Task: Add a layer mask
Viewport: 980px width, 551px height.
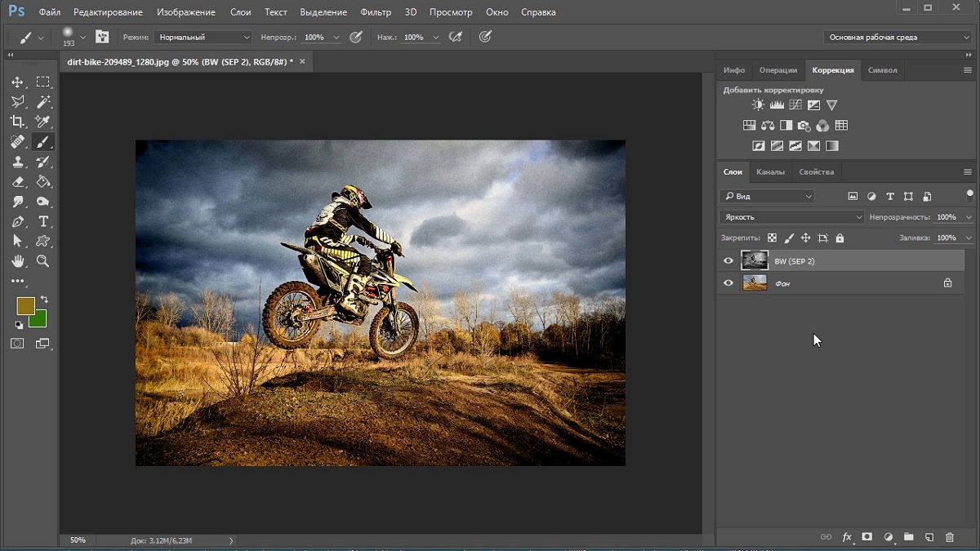Action: (867, 537)
